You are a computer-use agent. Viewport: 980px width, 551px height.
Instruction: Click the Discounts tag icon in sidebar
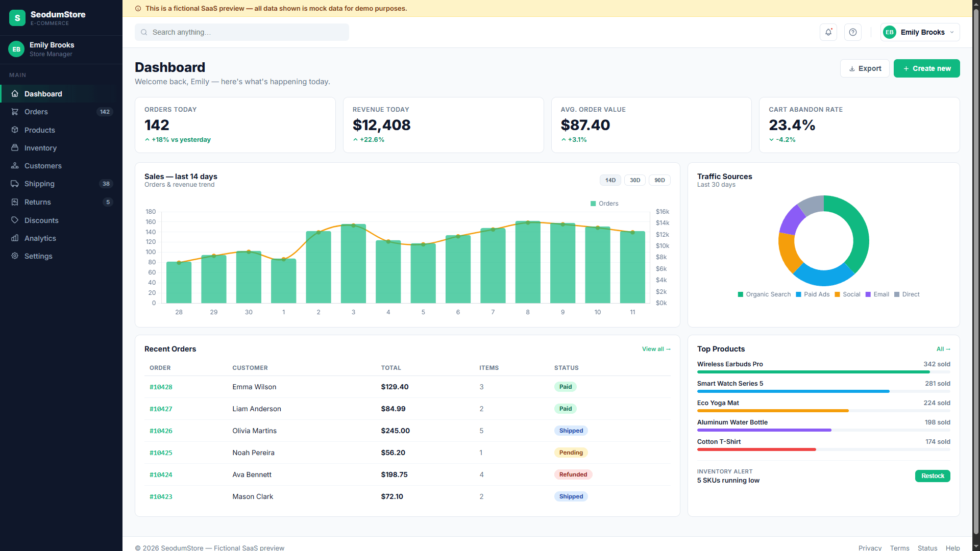click(x=15, y=220)
